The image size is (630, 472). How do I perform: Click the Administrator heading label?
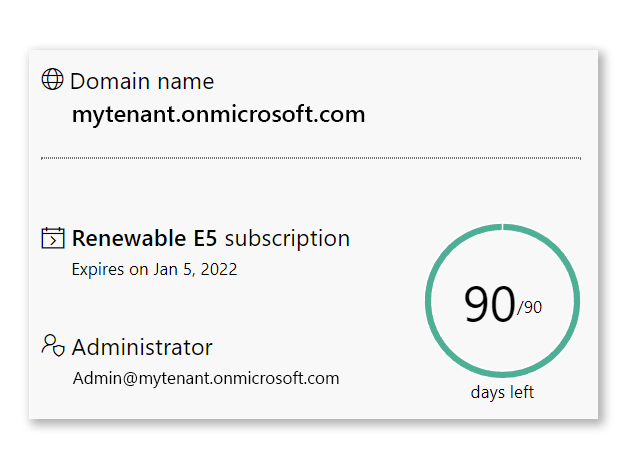tap(142, 347)
